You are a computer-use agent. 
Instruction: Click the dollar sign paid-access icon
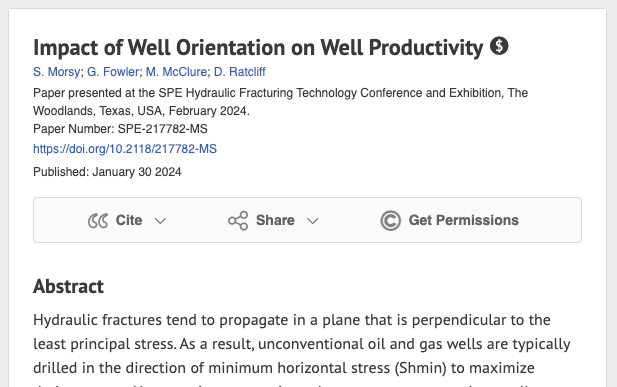coord(499,46)
